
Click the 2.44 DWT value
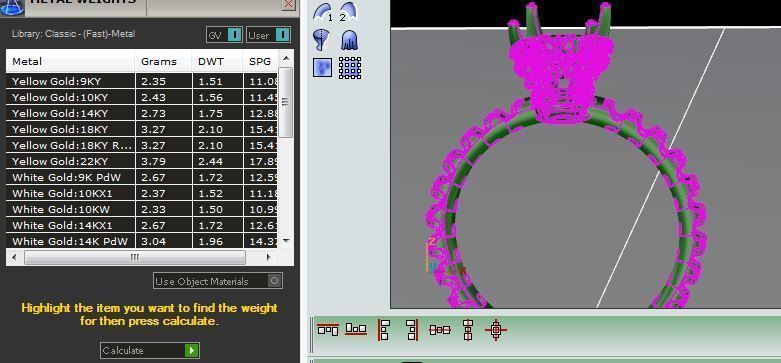tap(210, 161)
